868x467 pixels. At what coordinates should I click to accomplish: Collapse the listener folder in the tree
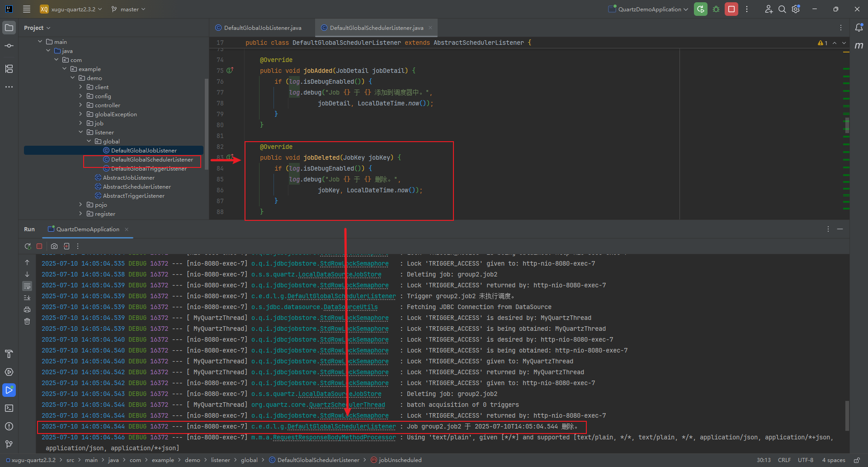click(x=81, y=132)
